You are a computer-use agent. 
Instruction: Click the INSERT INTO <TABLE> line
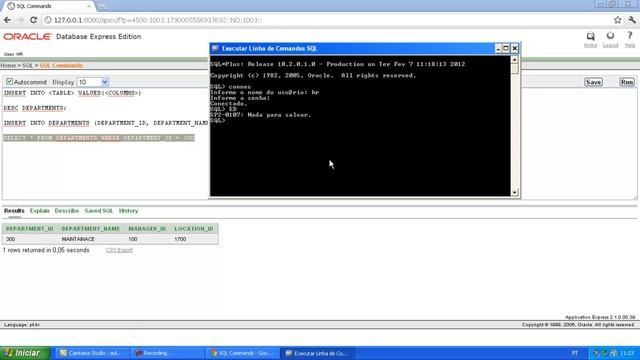[72, 93]
